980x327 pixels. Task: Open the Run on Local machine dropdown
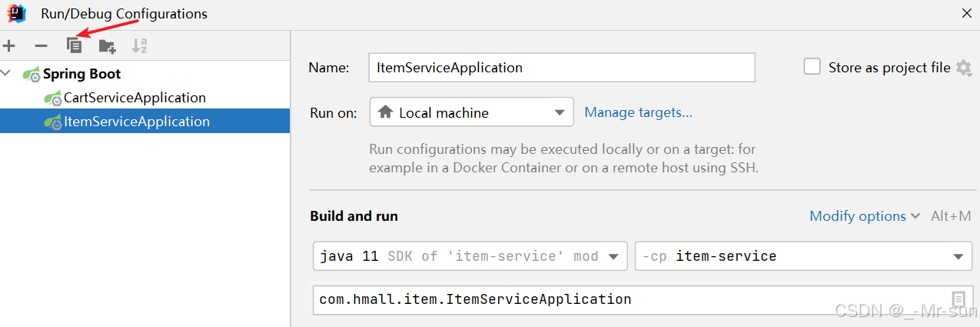point(471,112)
